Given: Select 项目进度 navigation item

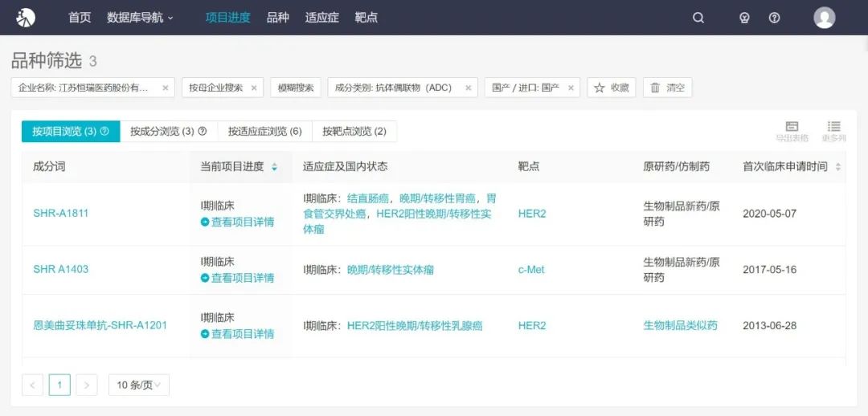Looking at the screenshot, I should pyautogui.click(x=228, y=18).
